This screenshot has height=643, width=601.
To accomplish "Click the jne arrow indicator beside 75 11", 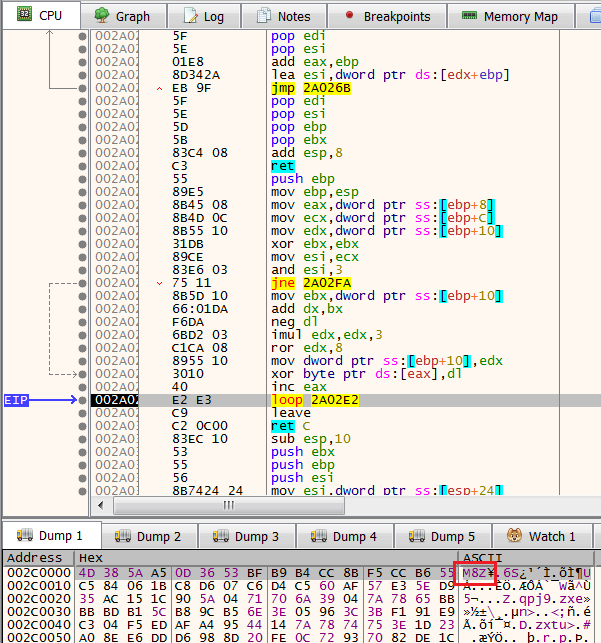I will (159, 283).
